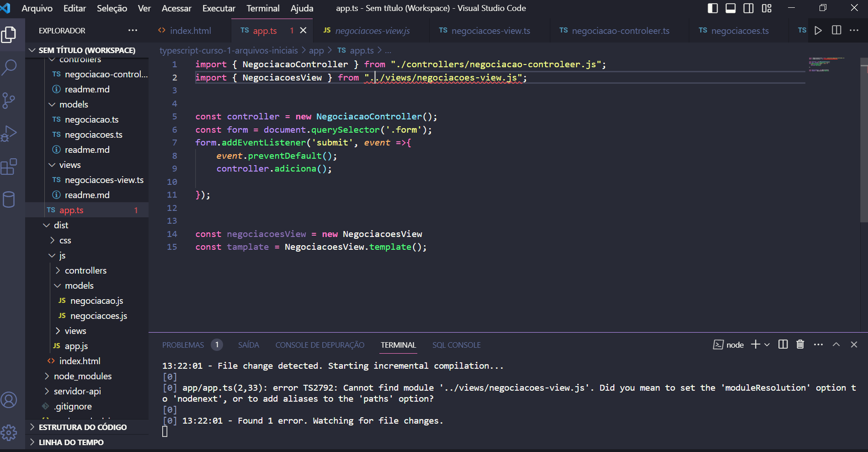Open Customize Layout icon
The image size is (868, 452).
pos(767,8)
